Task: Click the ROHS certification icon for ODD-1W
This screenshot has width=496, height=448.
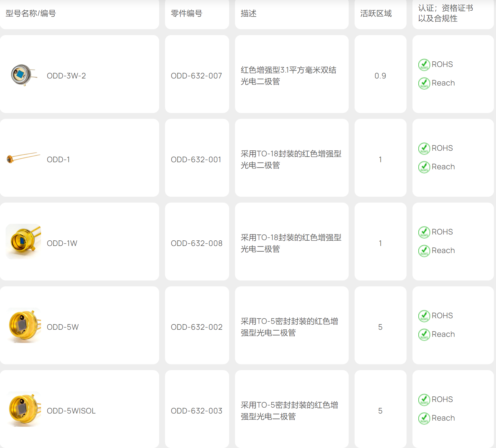Action: [424, 232]
